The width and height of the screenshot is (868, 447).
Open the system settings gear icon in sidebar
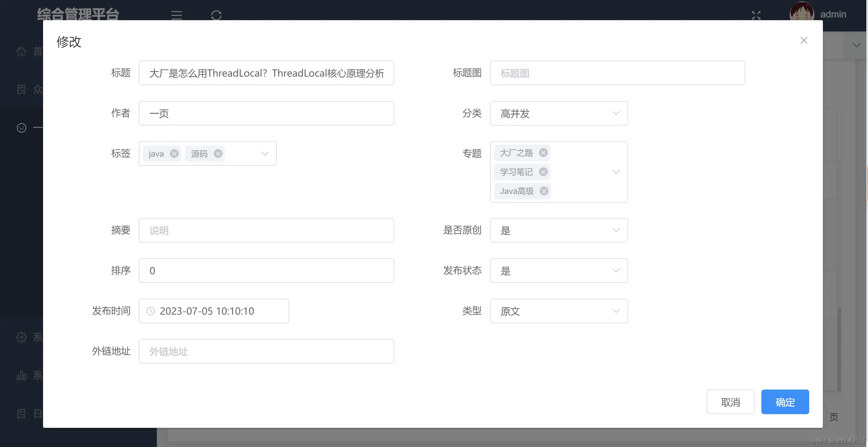pos(21,337)
